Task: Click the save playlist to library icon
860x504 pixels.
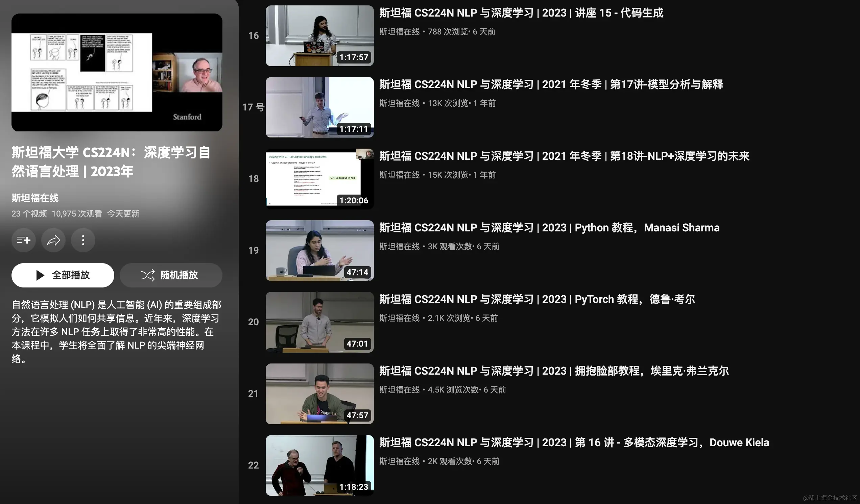Action: pyautogui.click(x=23, y=240)
